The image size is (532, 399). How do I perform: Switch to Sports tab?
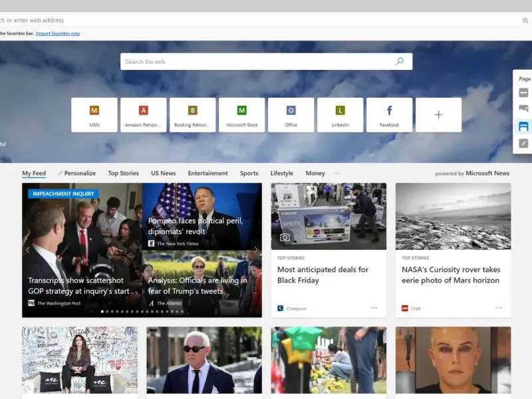pyautogui.click(x=249, y=173)
